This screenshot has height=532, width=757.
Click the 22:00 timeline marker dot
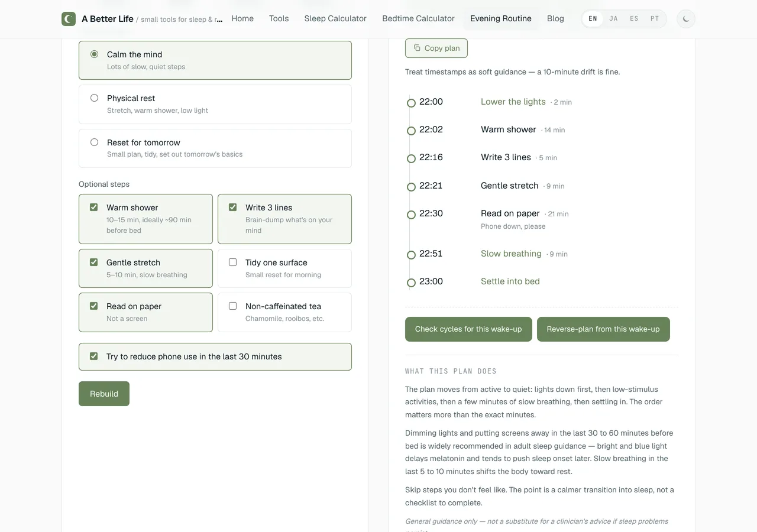(x=411, y=103)
